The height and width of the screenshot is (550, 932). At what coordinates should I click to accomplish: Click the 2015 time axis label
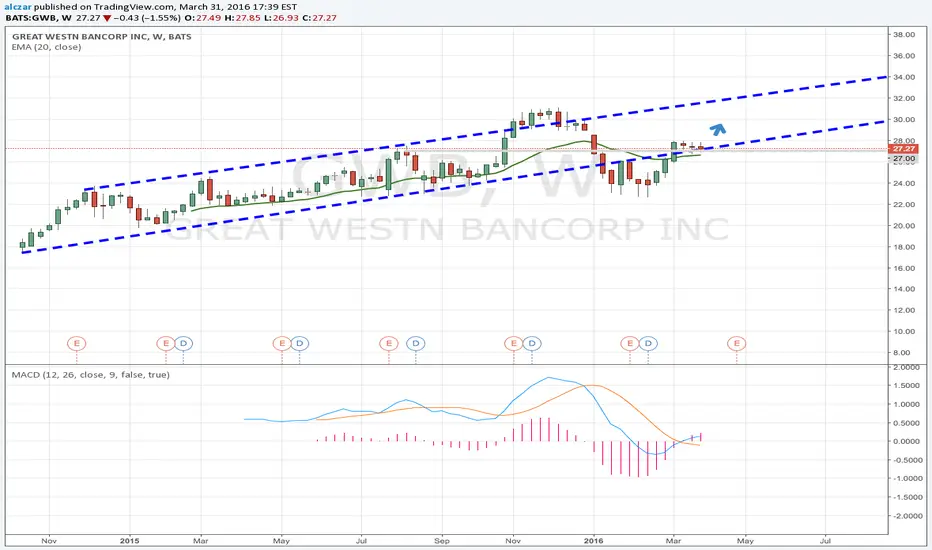[129, 540]
